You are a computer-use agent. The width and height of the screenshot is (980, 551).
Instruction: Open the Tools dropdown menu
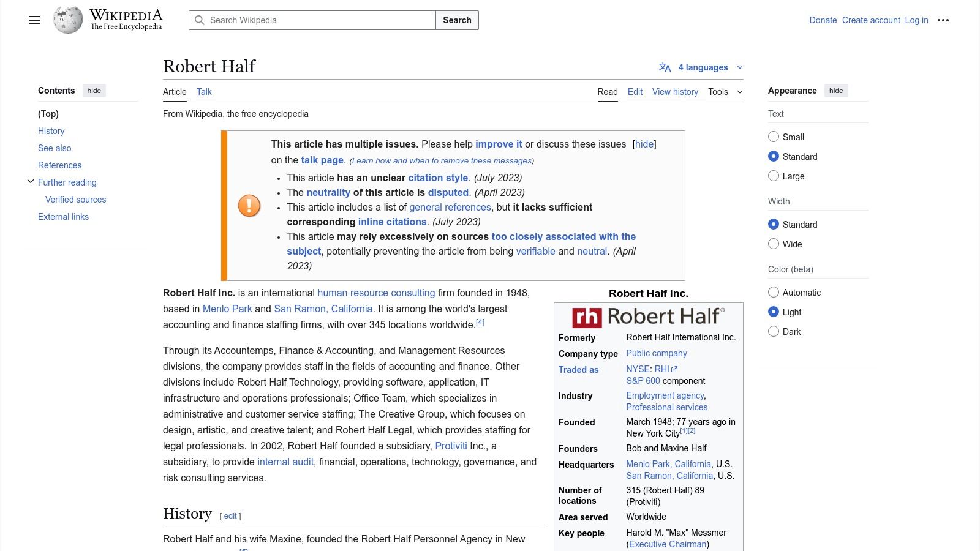click(726, 92)
